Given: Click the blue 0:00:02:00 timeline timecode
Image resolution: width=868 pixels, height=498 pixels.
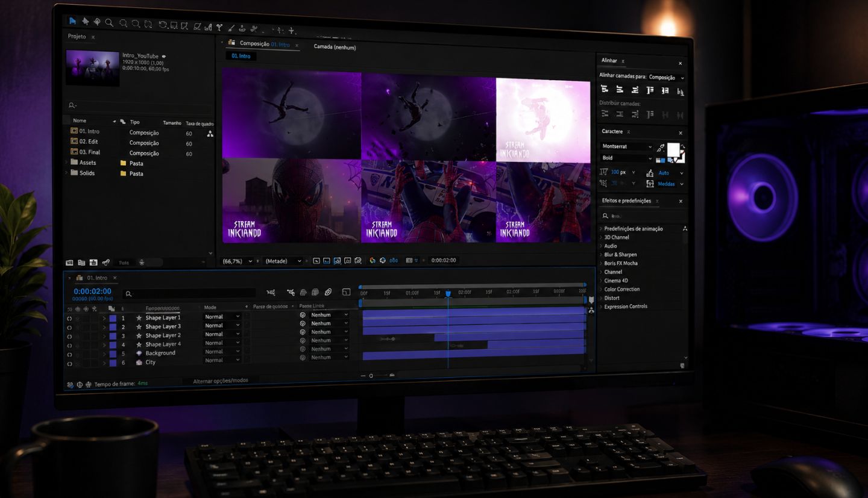Looking at the screenshot, I should tap(92, 291).
